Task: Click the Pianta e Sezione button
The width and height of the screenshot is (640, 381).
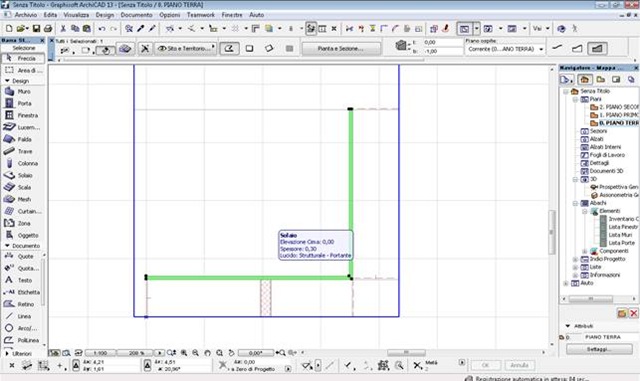Action: tap(341, 48)
